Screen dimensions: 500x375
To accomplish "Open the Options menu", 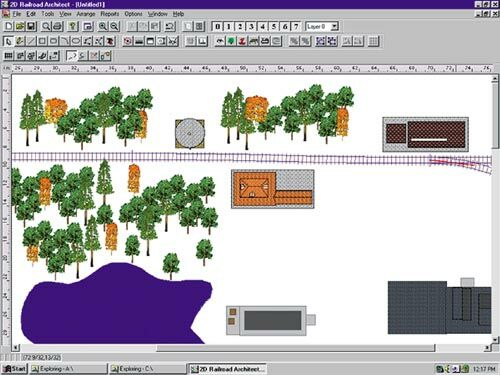I will pos(133,14).
